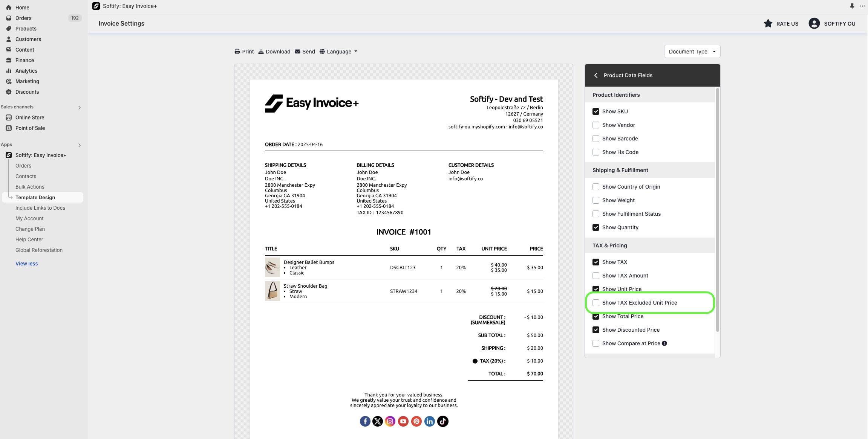The width and height of the screenshot is (868, 439).
Task: Click the Facebook icon in the invoice footer
Action: click(365, 421)
